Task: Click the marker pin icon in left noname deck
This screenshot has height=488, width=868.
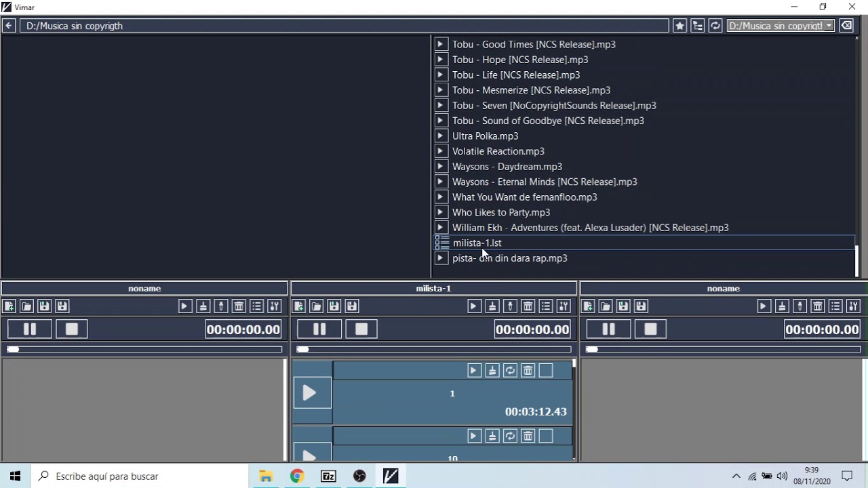Action: (220, 306)
